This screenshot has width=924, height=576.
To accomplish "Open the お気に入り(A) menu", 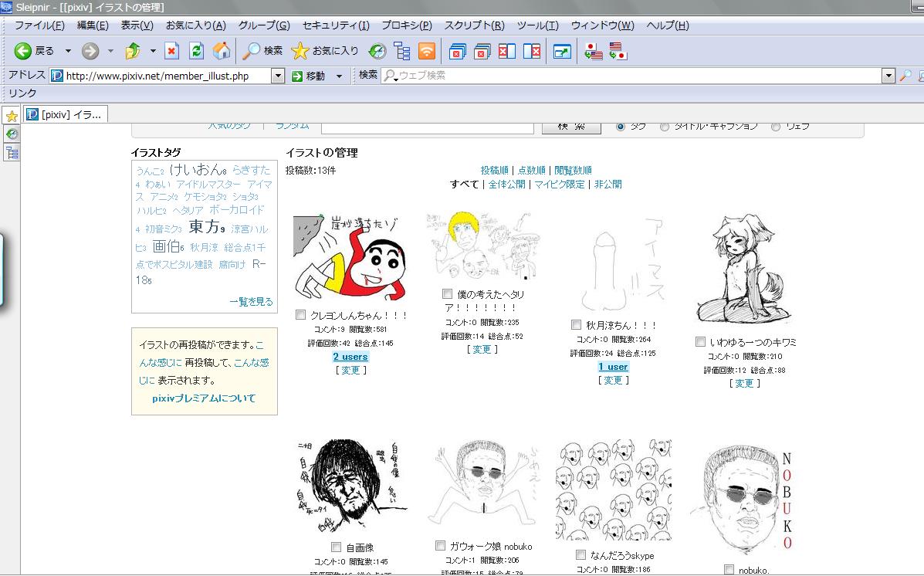I will tap(195, 25).
